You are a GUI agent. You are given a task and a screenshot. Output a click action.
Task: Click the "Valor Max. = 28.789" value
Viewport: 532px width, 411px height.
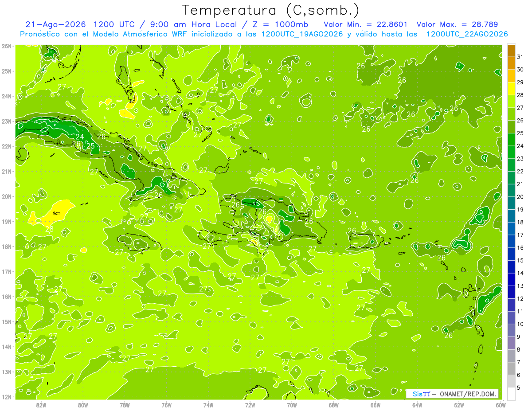tap(458, 24)
